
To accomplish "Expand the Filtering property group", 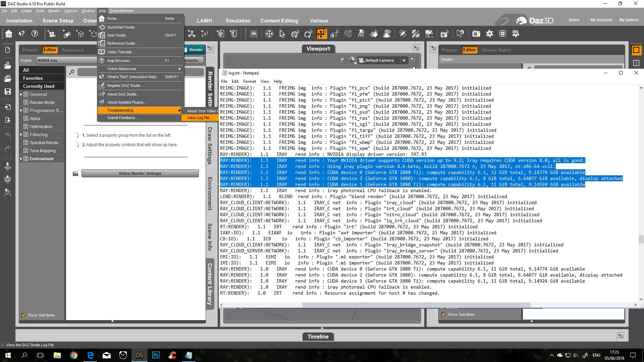I will point(21,135).
